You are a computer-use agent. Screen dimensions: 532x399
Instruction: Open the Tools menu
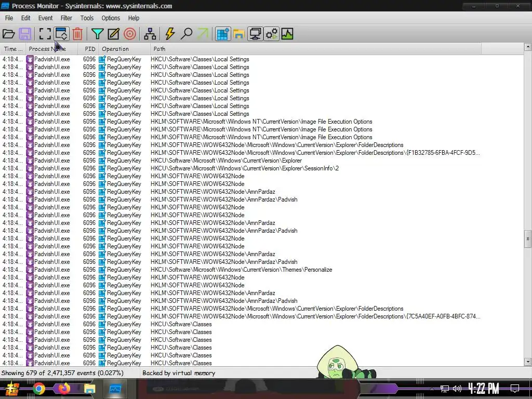[87, 18]
